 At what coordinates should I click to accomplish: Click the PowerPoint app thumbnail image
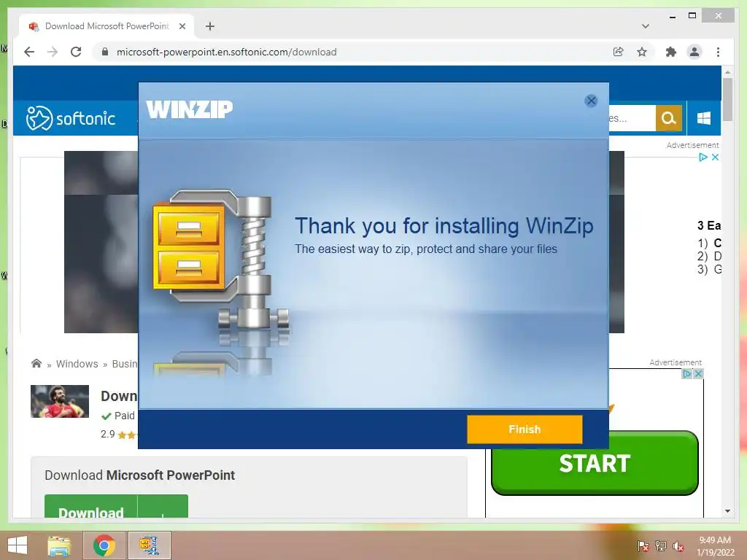coord(60,402)
